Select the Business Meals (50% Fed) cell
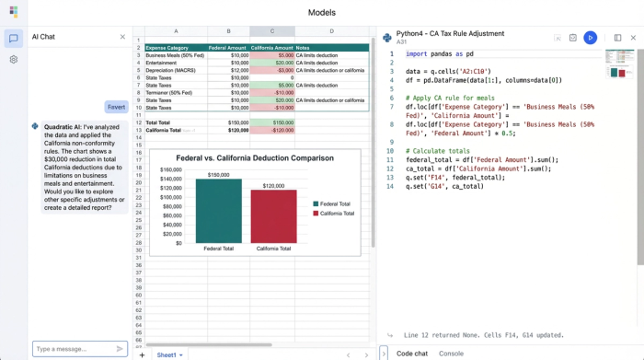644x360 pixels. [176, 55]
